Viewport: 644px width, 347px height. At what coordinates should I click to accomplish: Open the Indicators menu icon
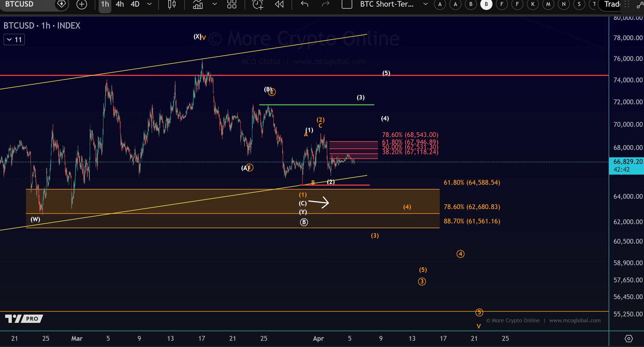[x=198, y=4]
